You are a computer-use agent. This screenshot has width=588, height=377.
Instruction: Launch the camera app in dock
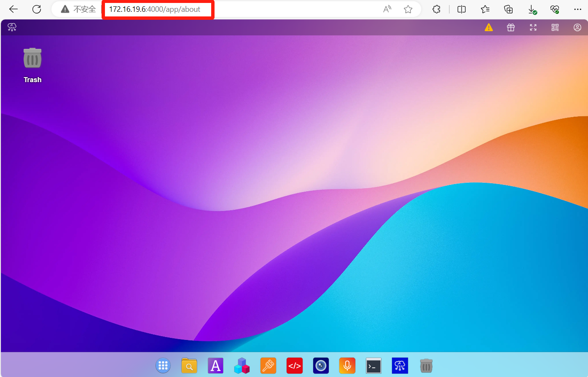tap(321, 366)
